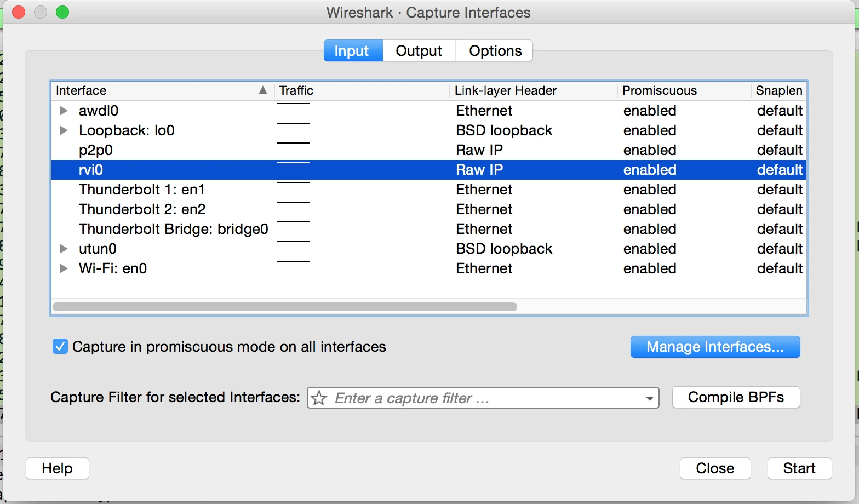859x504 pixels.
Task: Click Ethernet cell for Thunderbolt Bridge: bridge0
Action: click(x=484, y=229)
